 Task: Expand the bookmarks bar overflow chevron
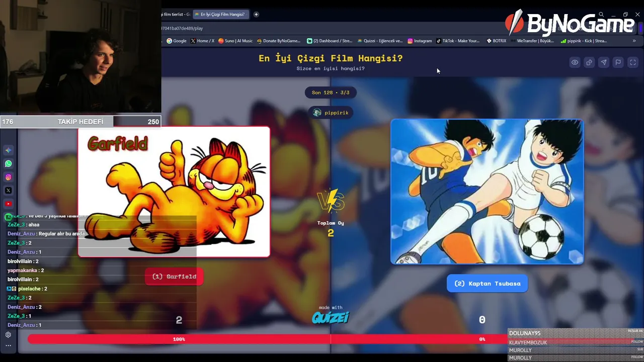[634, 41]
